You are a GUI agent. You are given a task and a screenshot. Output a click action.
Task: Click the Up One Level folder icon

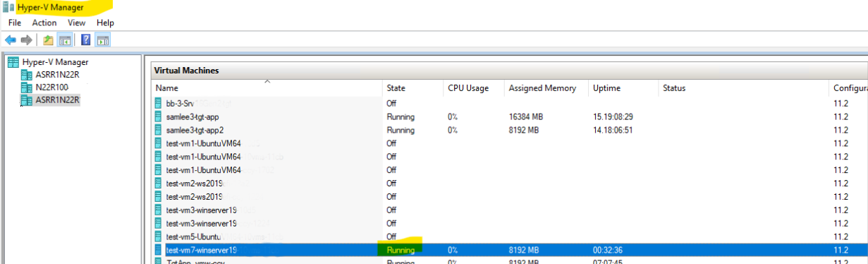[x=48, y=40]
